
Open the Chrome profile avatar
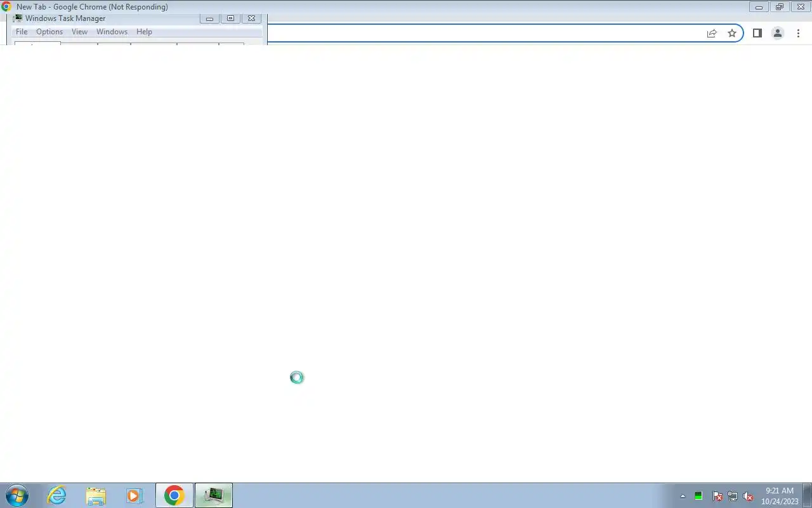[x=777, y=33]
